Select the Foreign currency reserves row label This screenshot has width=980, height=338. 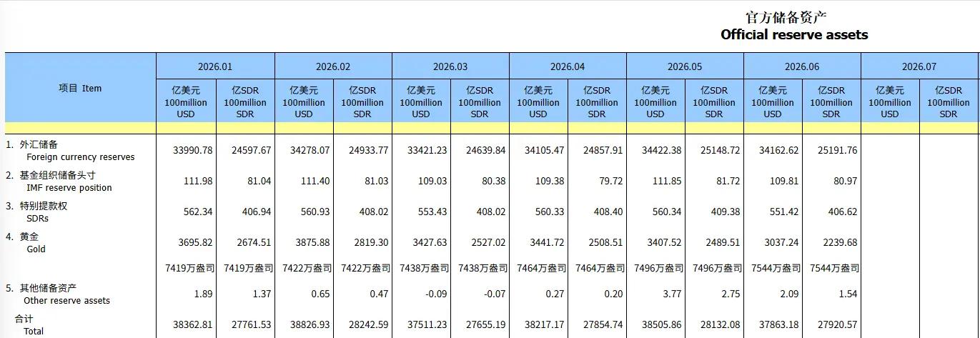point(80,157)
